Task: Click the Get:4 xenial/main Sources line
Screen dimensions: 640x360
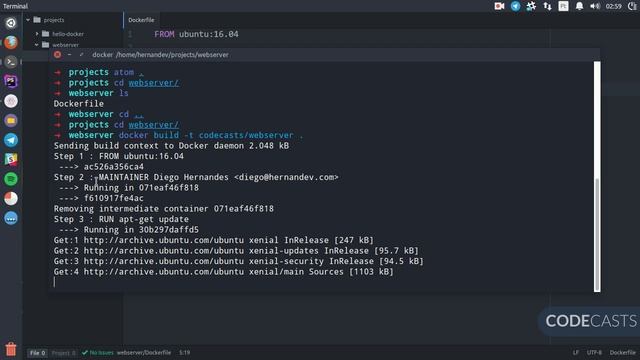Action: click(224, 272)
